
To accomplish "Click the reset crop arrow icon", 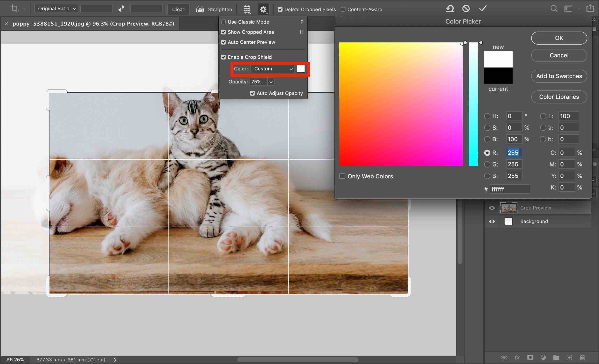I will 450,9.
